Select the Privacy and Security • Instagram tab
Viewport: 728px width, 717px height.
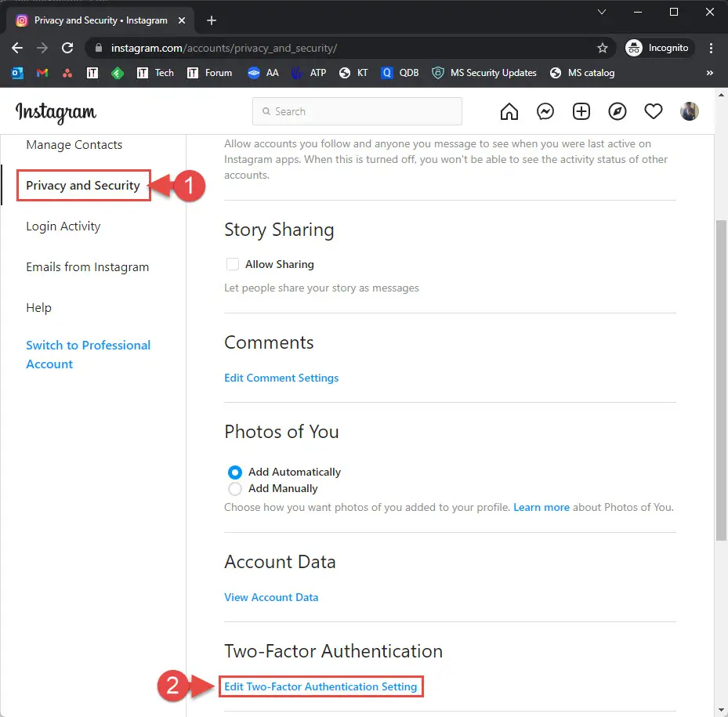tap(101, 20)
